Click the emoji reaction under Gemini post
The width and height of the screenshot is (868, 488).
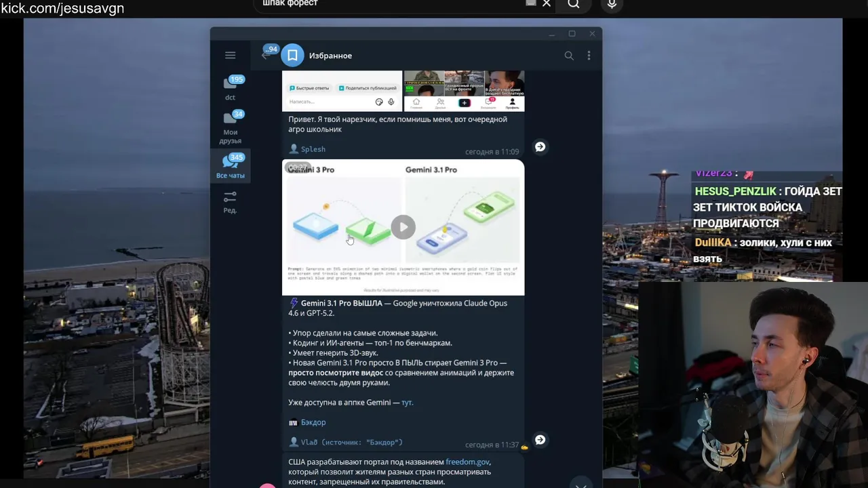pyautogui.click(x=524, y=447)
